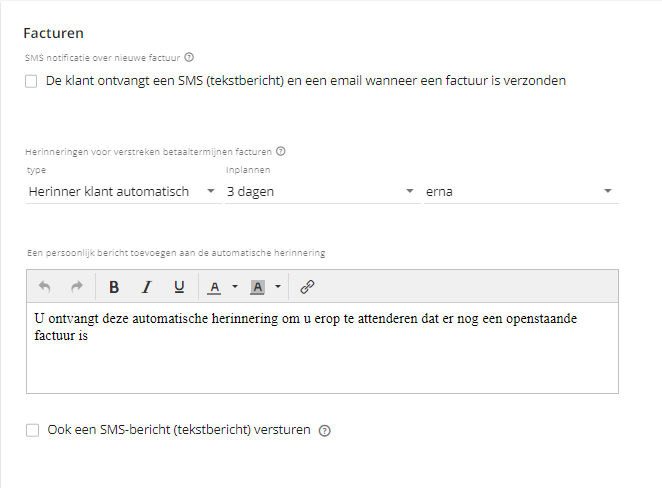This screenshot has height=488, width=662.
Task: Enable SMS and email when invoice is sent
Action: pyautogui.click(x=31, y=81)
